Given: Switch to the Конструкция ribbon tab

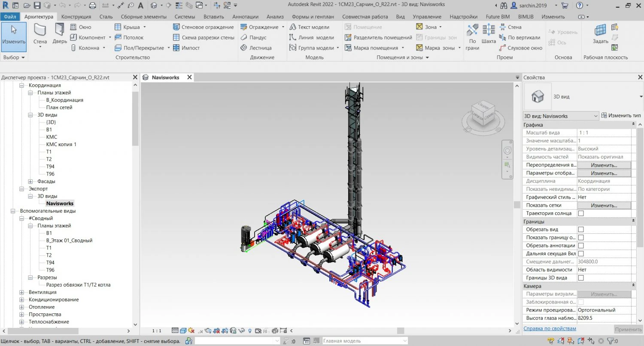Looking at the screenshot, I should tap(76, 16).
